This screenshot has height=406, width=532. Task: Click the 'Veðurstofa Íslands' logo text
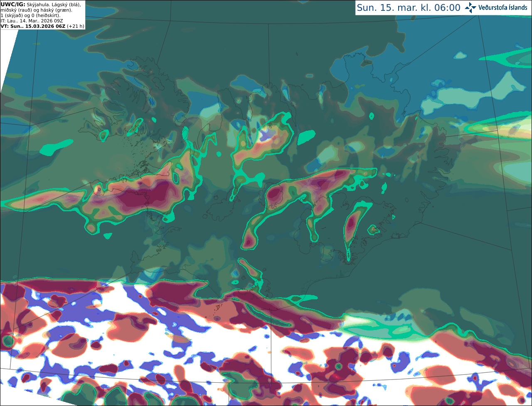[502, 7]
